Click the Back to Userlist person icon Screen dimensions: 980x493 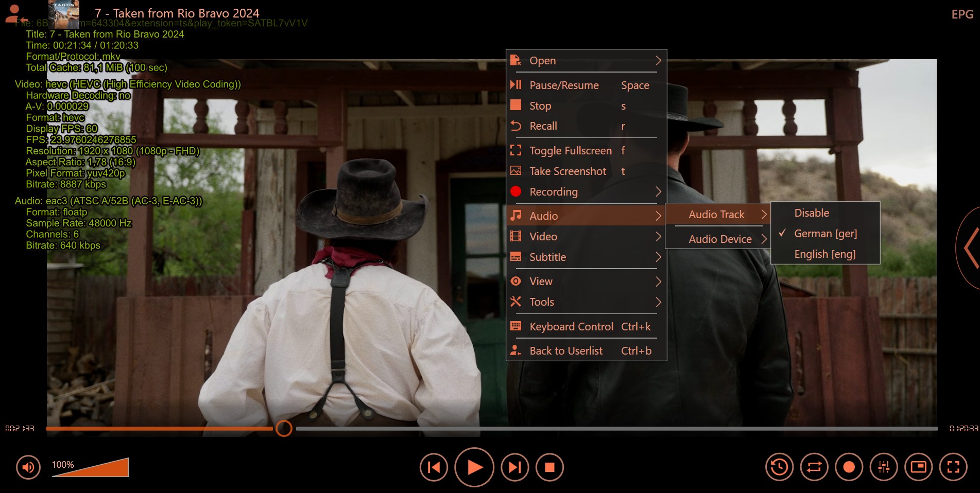pos(515,350)
